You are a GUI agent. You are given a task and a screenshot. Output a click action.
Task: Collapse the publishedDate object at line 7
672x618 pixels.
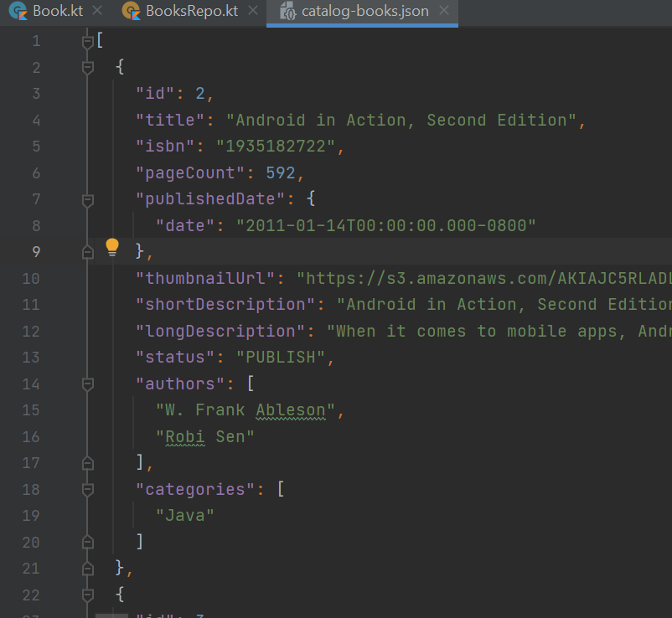[87, 198]
